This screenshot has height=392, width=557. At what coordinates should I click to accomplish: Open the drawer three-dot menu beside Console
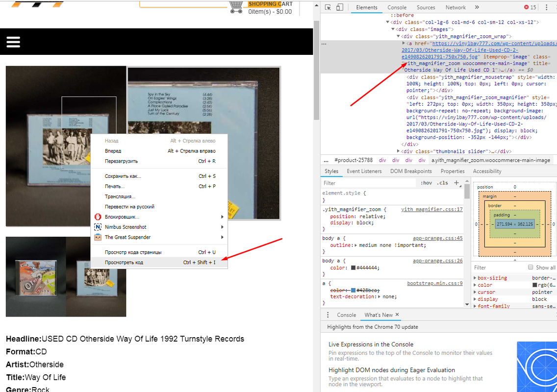(328, 315)
